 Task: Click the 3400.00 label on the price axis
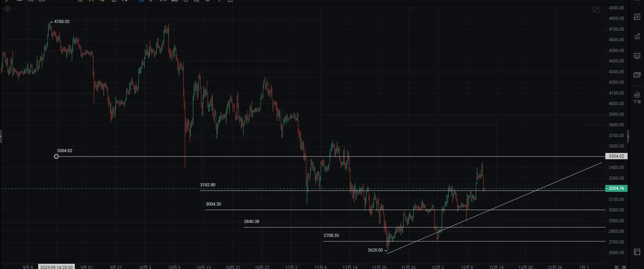(x=616, y=167)
